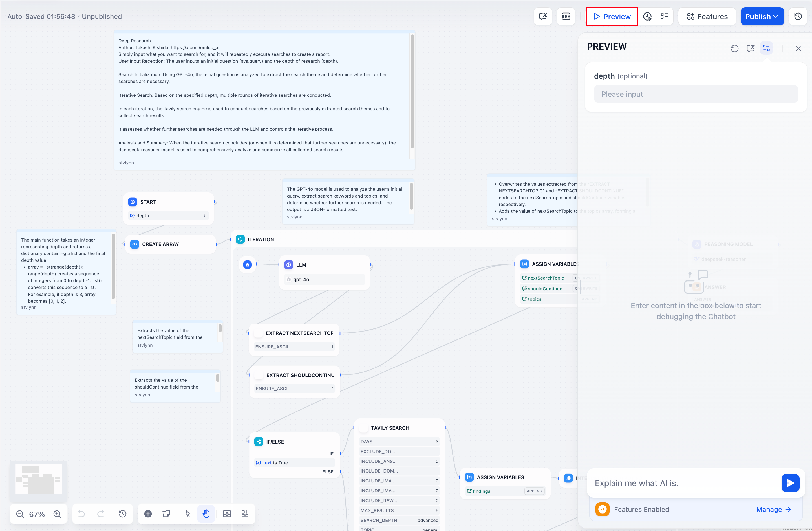The width and height of the screenshot is (812, 531).
Task: Click the zoom out magnifier icon
Action: (x=20, y=514)
